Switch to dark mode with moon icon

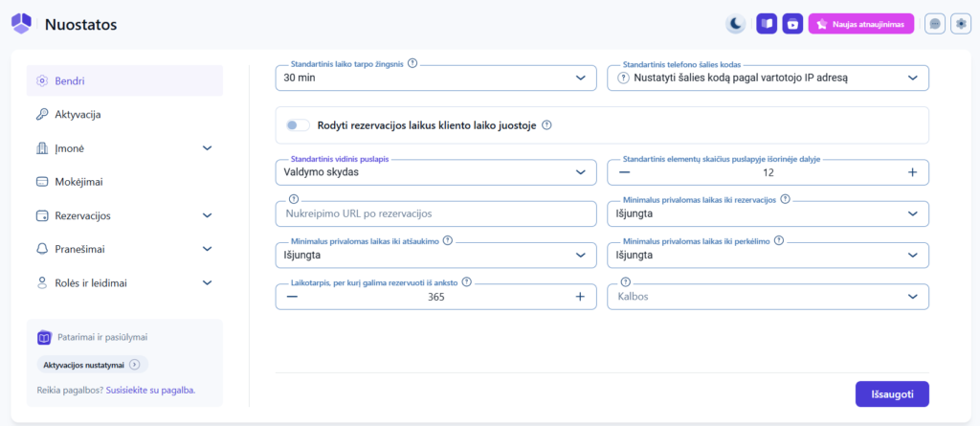click(x=735, y=24)
